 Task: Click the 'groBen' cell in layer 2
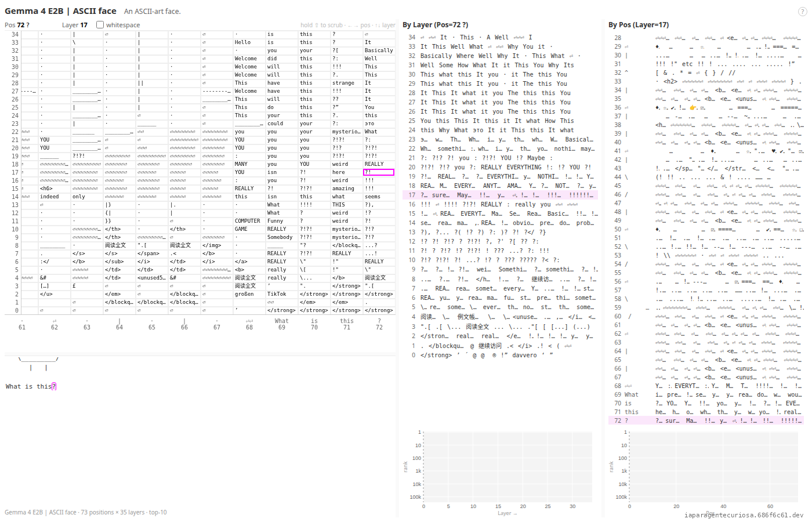tap(249, 294)
